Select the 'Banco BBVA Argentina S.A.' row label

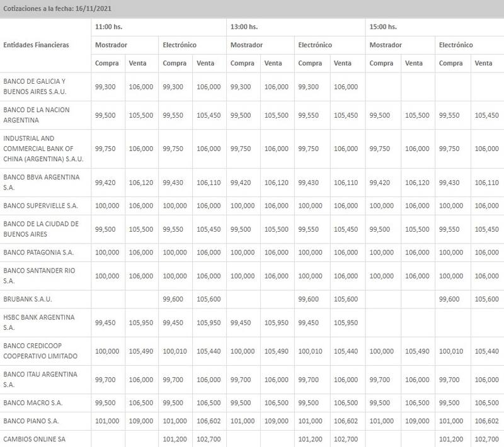pyautogui.click(x=42, y=182)
